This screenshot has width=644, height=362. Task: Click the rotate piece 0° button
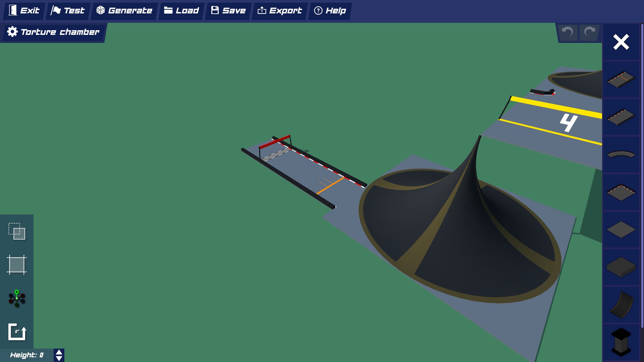tap(17, 332)
